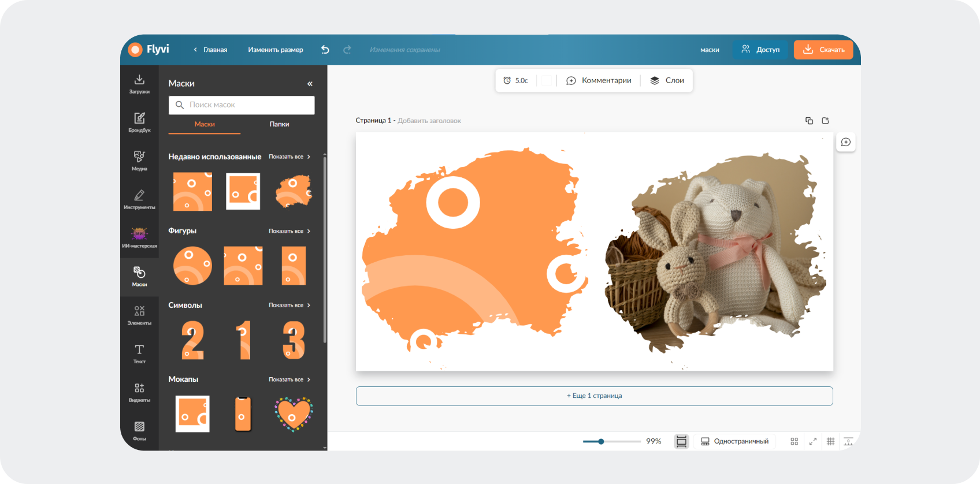Viewport: 980px width, 484px height.
Task: Select the circle mask under Фигуры
Action: [192, 266]
